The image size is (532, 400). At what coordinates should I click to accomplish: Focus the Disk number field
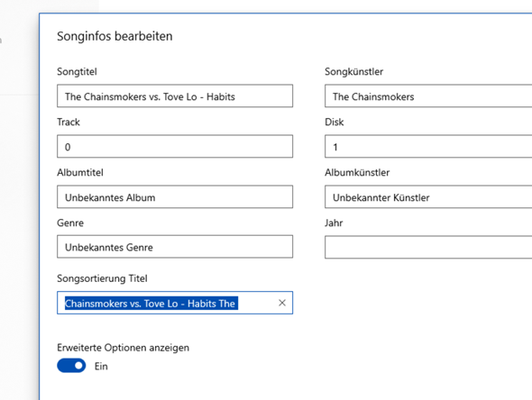point(428,147)
